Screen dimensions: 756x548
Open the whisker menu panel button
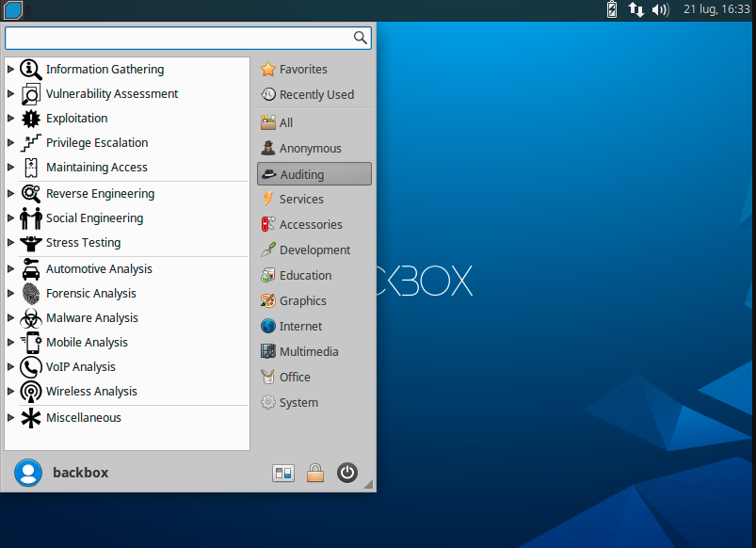pos(13,9)
